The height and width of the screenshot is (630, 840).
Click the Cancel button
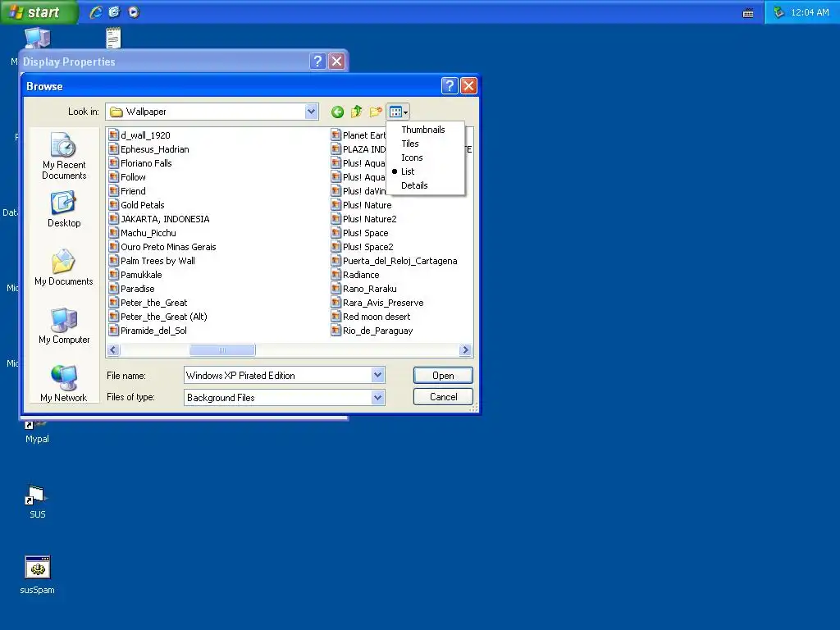tap(443, 397)
